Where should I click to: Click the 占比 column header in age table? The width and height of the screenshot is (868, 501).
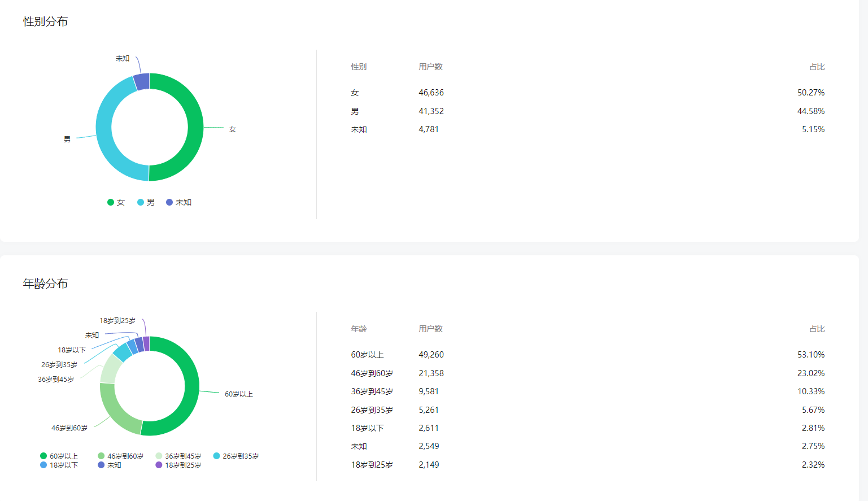pyautogui.click(x=817, y=329)
